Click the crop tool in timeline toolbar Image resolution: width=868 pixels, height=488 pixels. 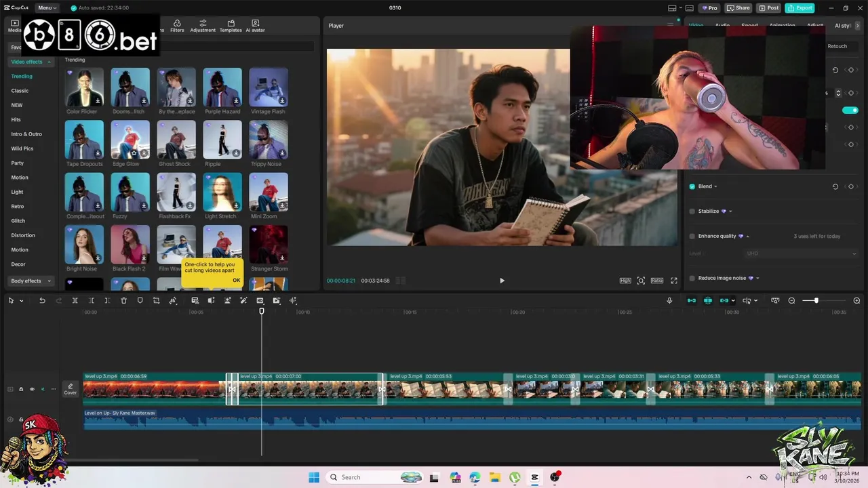click(x=156, y=300)
